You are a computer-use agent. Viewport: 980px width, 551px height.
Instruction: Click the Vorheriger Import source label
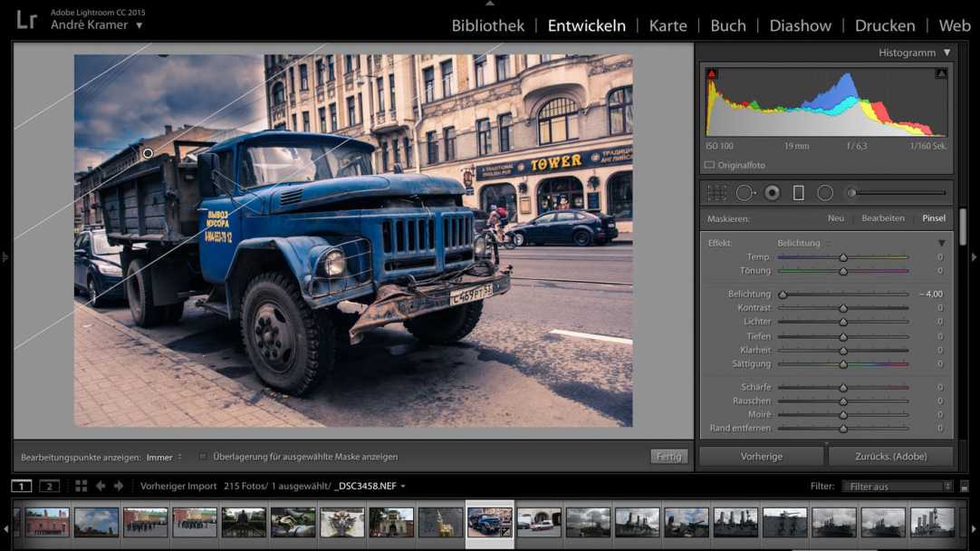click(178, 486)
